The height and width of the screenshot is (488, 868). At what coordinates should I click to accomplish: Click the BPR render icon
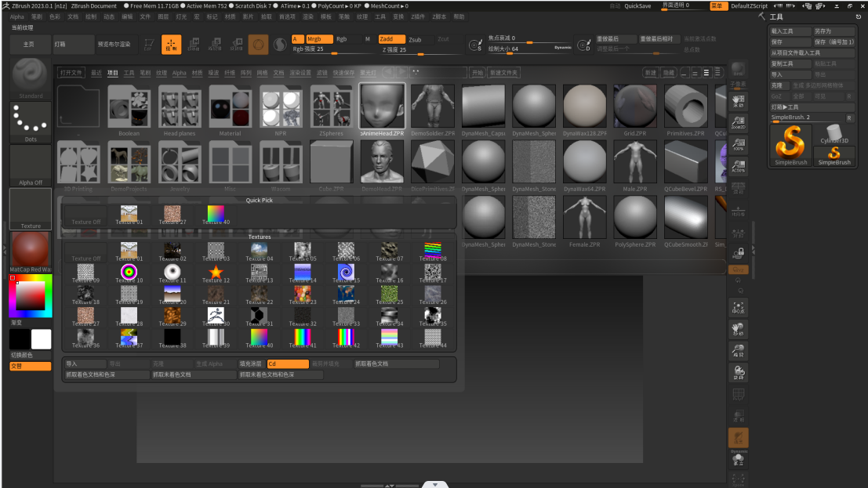[738, 70]
